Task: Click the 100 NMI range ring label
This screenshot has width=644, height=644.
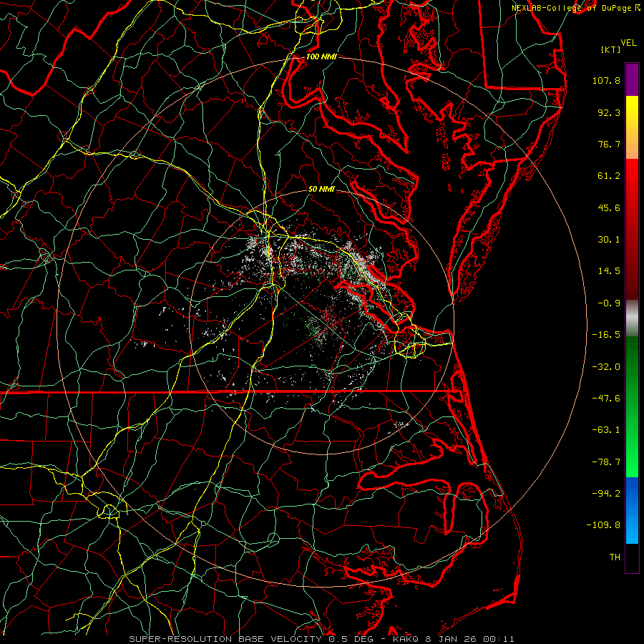Action: coord(321,57)
